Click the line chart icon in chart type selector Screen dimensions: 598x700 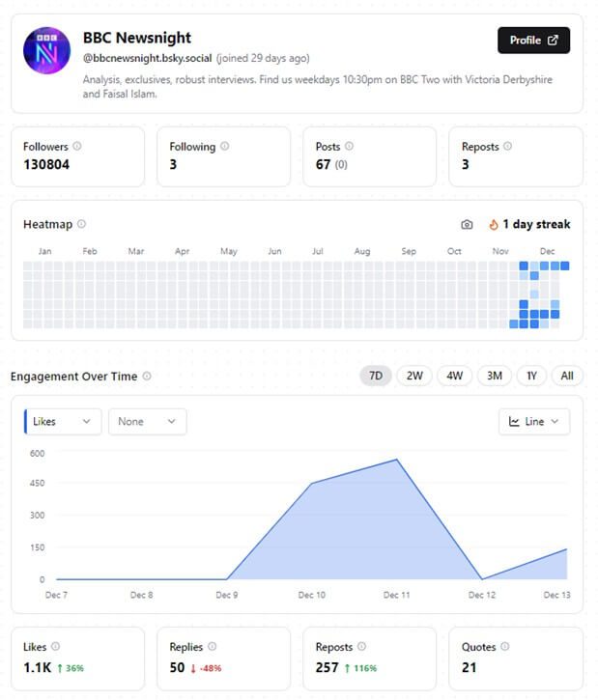click(514, 421)
